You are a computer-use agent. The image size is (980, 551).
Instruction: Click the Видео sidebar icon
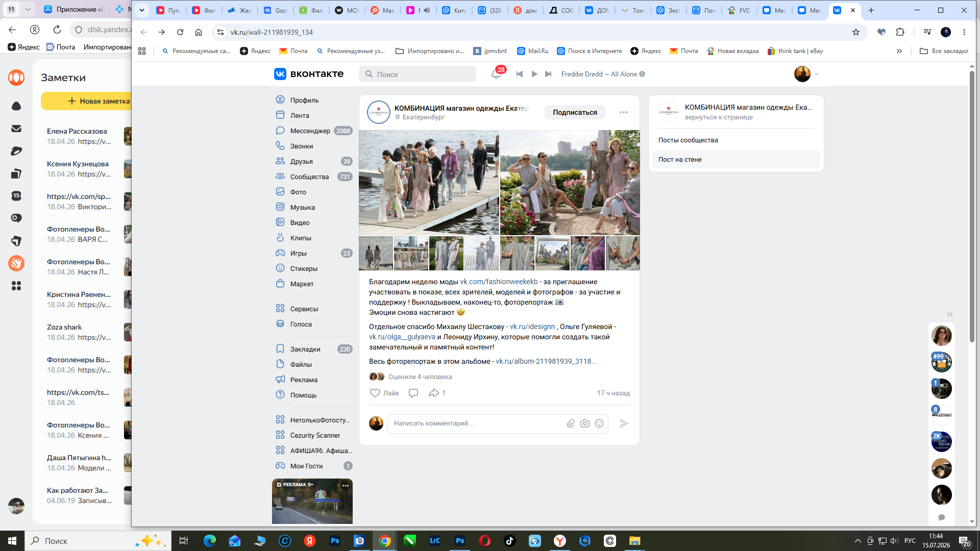point(280,222)
